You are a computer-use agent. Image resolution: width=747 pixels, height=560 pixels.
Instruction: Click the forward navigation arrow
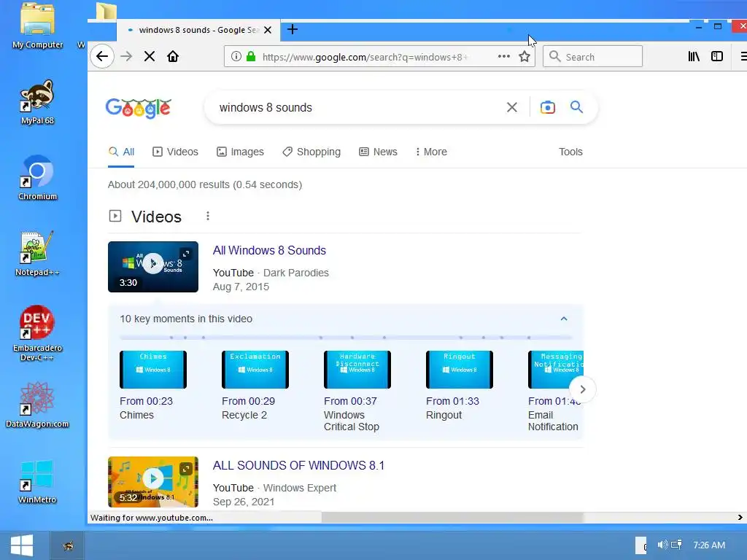tap(126, 57)
